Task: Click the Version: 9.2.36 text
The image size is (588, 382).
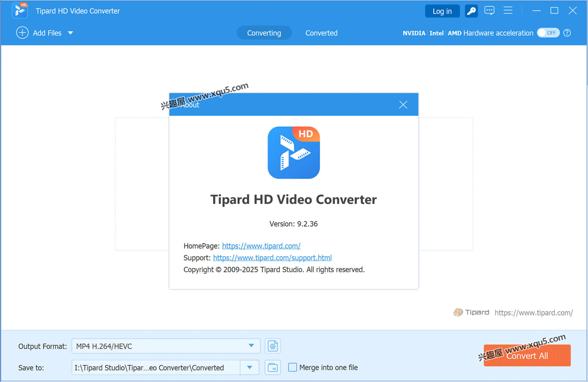Action: coord(294,224)
